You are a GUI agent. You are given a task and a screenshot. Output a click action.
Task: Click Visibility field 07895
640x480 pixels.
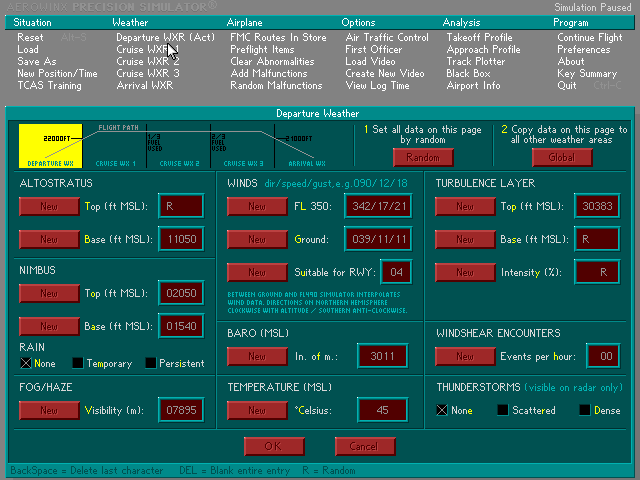181,410
